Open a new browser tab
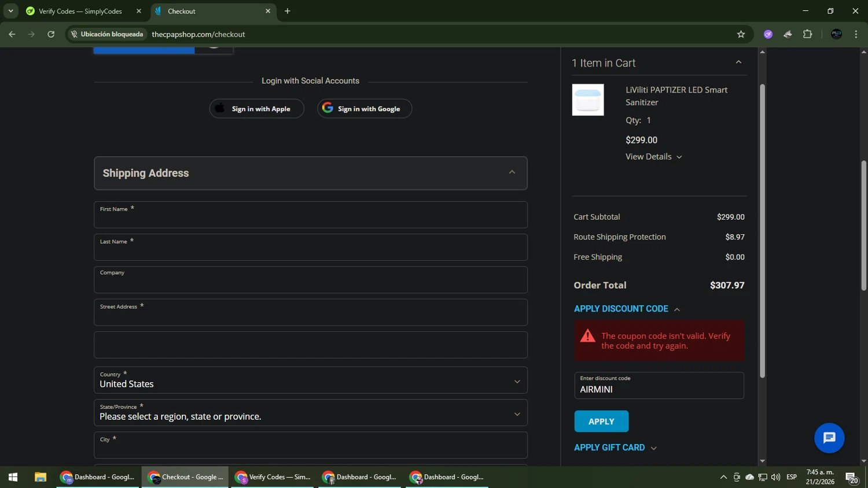 (288, 11)
